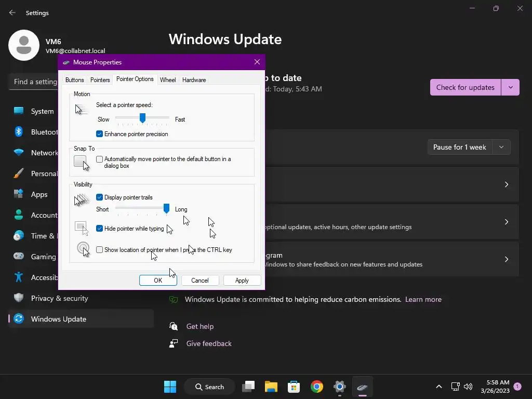532x399 pixels.
Task: Uncheck Hide pointer while typing
Action: (x=99, y=229)
